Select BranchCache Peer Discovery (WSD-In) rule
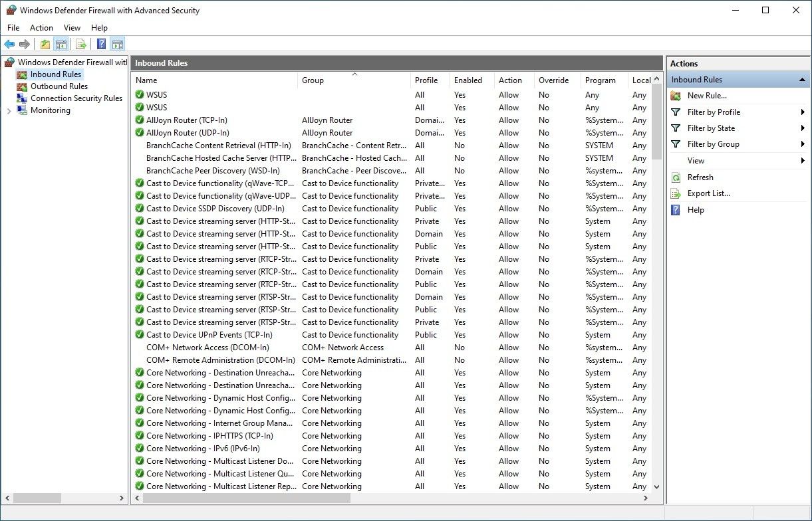This screenshot has width=812, height=521. 392,171
